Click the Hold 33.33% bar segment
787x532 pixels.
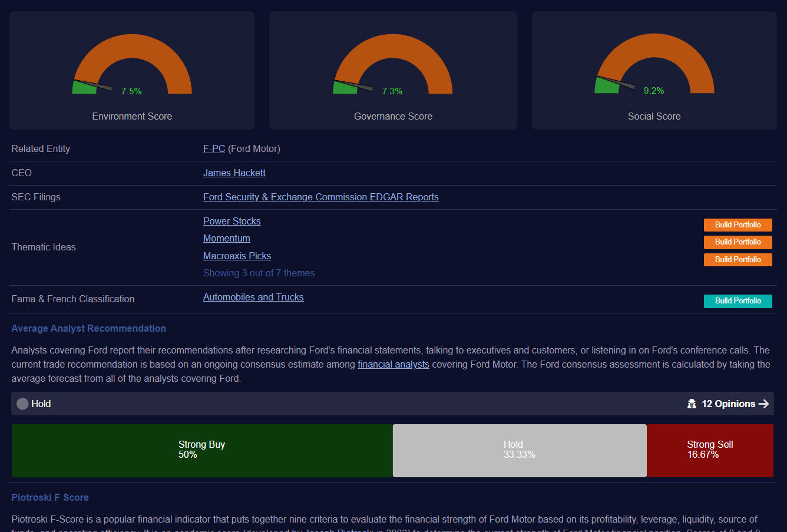pos(520,451)
